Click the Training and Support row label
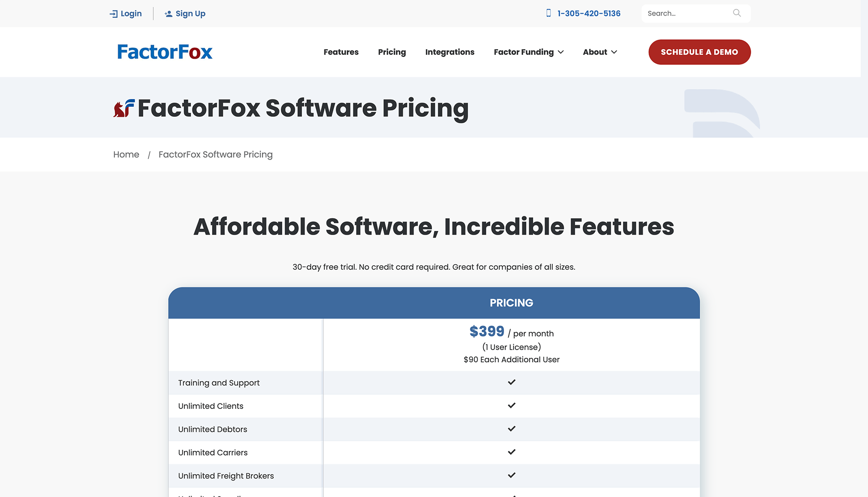The image size is (868, 497). click(x=218, y=383)
